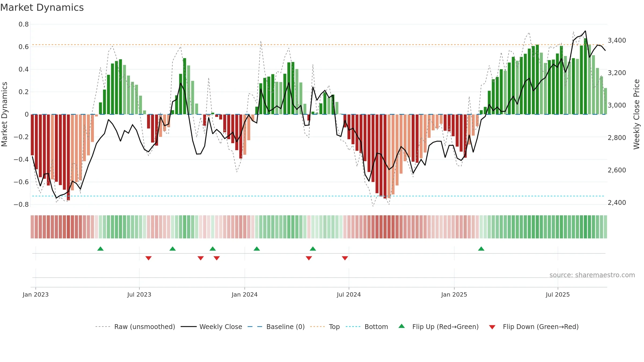Select the first flip-up marker after Jan 2023
The width and height of the screenshot is (644, 362).
(x=100, y=249)
